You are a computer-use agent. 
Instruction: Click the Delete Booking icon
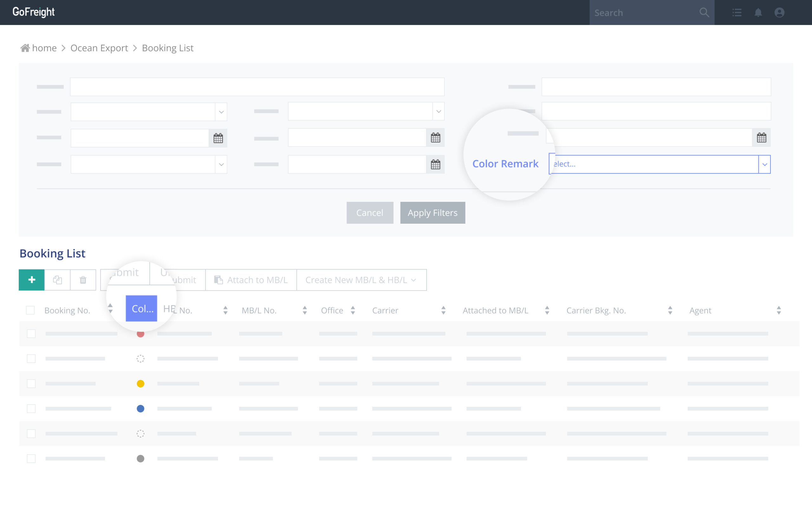(x=82, y=279)
